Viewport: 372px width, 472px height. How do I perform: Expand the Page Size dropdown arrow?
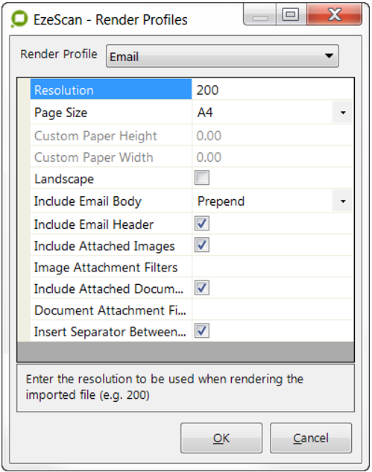[342, 113]
